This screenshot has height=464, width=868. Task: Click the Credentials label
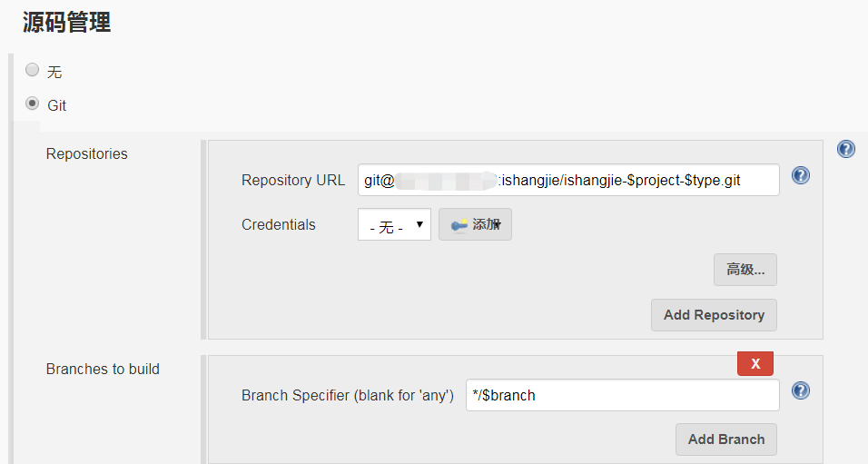pos(279,225)
